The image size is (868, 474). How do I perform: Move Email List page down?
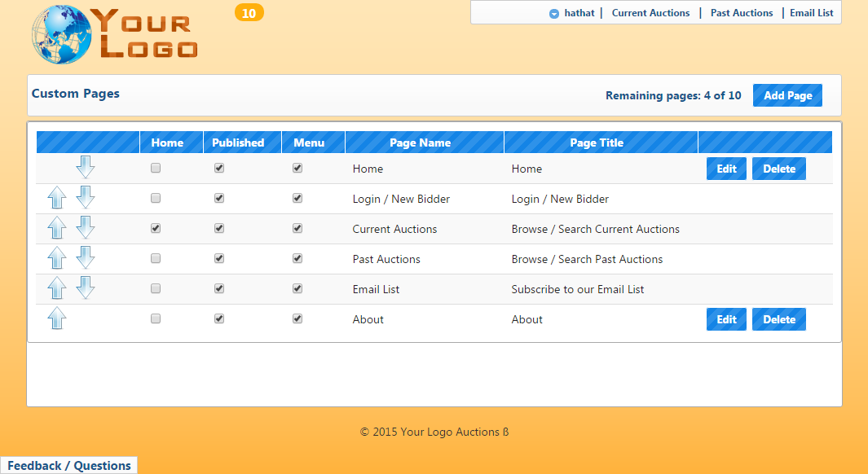86,287
